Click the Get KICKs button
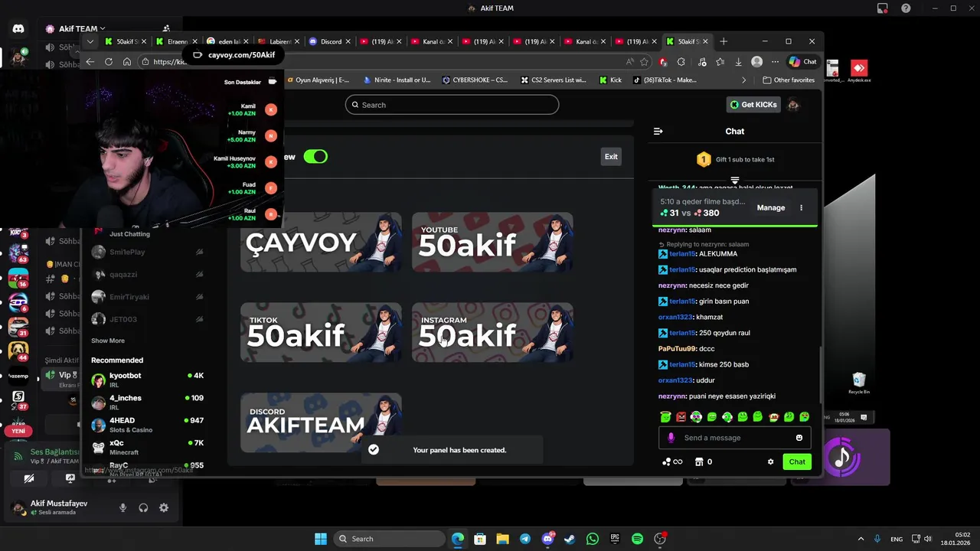The image size is (980, 551). (x=753, y=105)
